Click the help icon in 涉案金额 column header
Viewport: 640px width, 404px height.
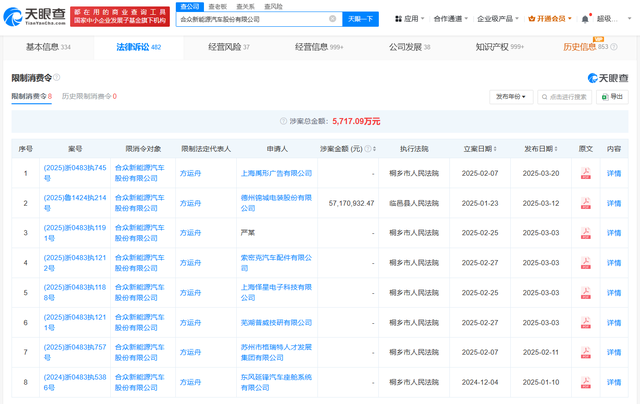point(368,149)
